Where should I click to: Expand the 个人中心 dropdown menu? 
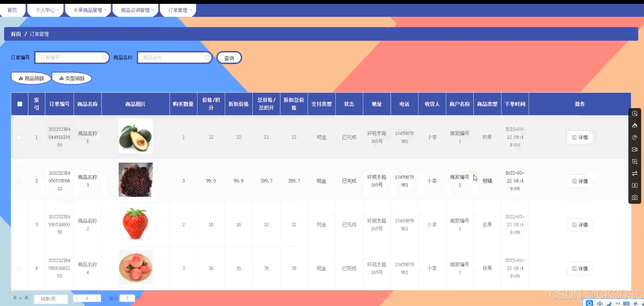(x=47, y=10)
